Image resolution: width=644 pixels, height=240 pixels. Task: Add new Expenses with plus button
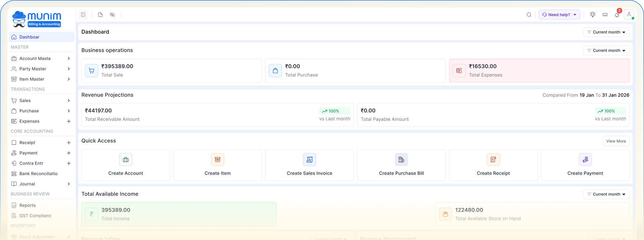69,122
